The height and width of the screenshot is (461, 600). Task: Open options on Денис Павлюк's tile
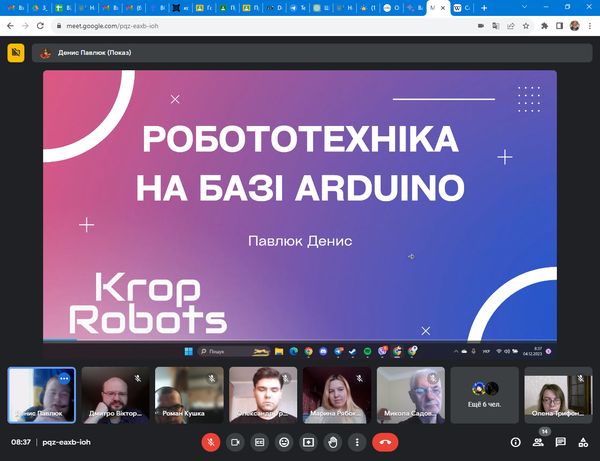pyautogui.click(x=64, y=379)
